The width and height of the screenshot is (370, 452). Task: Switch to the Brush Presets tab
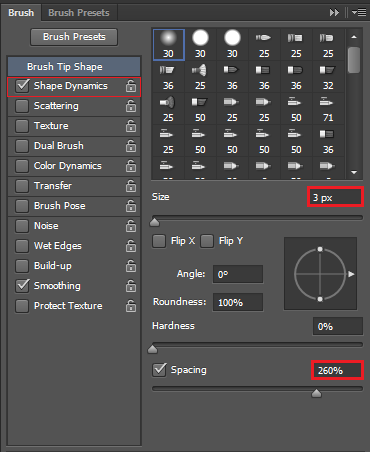(x=79, y=13)
